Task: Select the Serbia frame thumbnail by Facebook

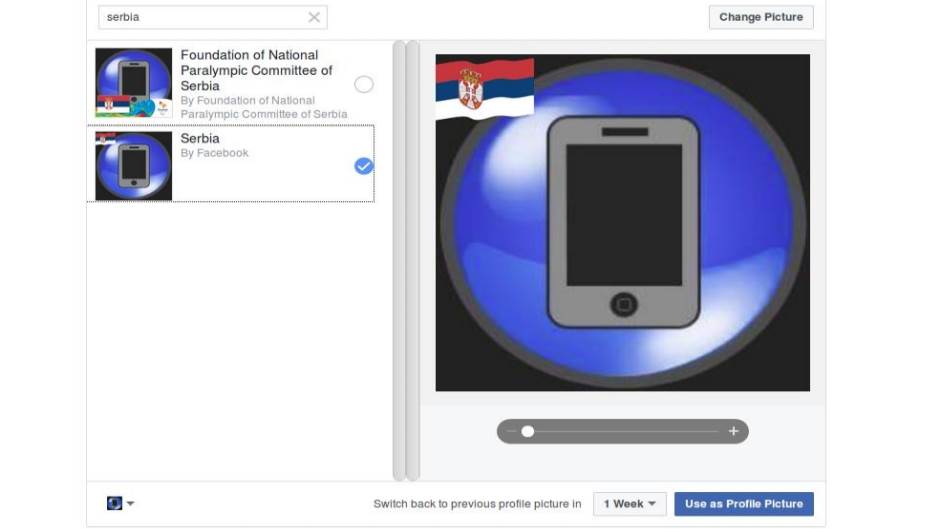Action: 134,166
